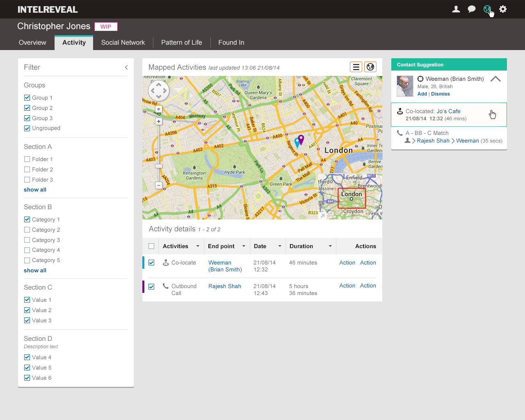This screenshot has width=525, height=420.
Task: Click the map zoom slider handle
Action: 159,166
